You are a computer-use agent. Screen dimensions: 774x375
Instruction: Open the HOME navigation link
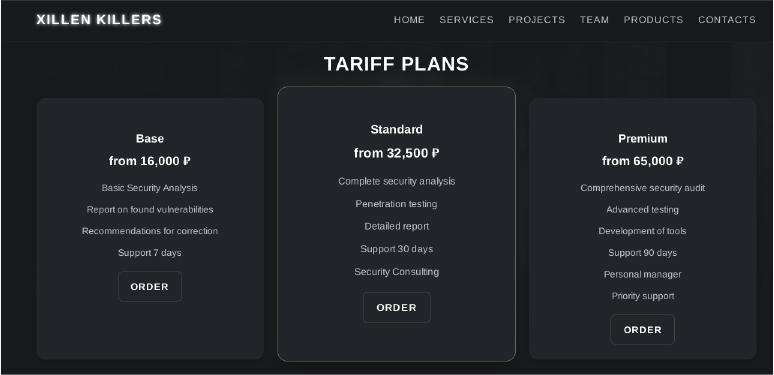tap(409, 20)
